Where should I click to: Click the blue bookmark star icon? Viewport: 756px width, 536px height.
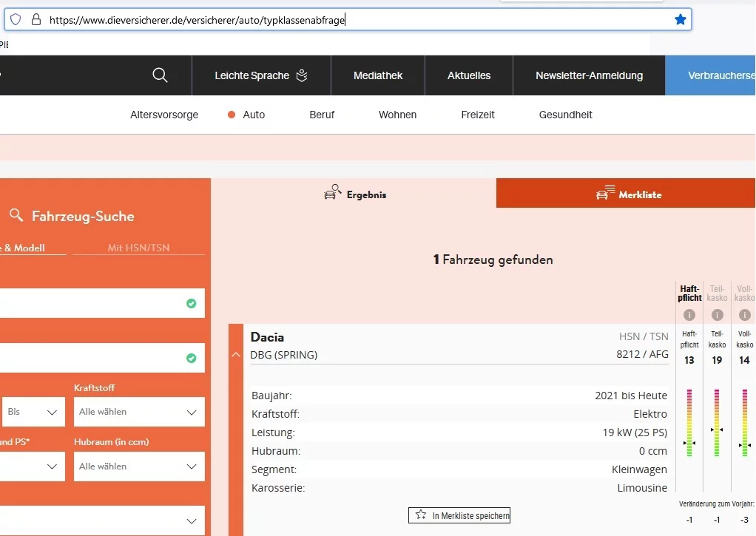tap(681, 19)
